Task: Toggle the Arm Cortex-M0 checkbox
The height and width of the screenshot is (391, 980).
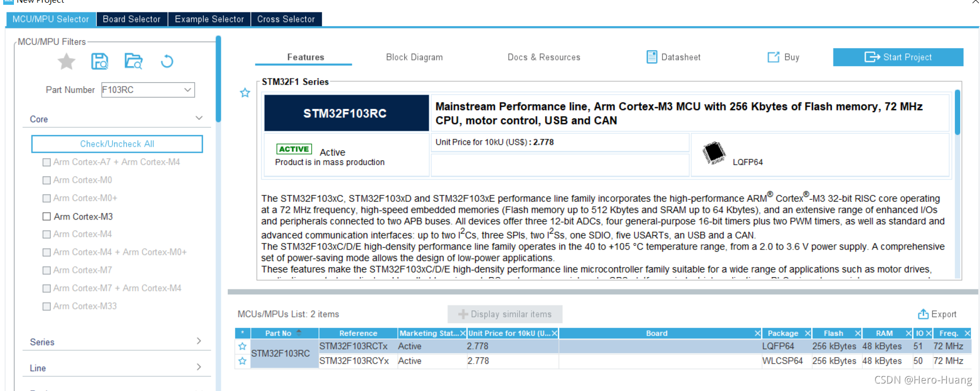Action: coord(47,180)
